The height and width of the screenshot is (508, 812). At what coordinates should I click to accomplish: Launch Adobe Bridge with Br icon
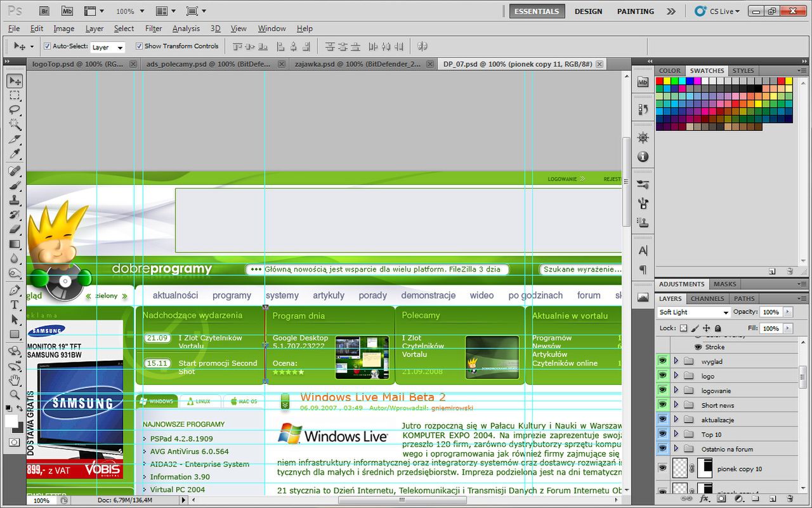point(44,11)
